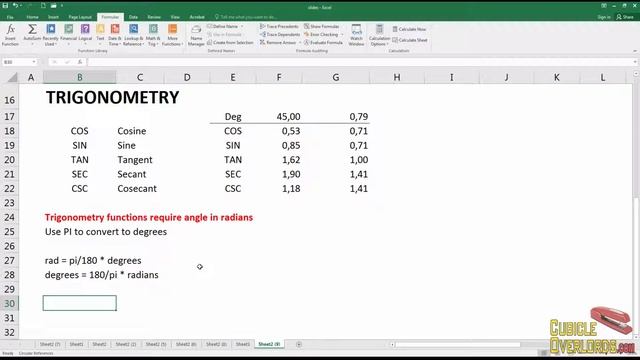Add a new sheet with plus button

299,344
